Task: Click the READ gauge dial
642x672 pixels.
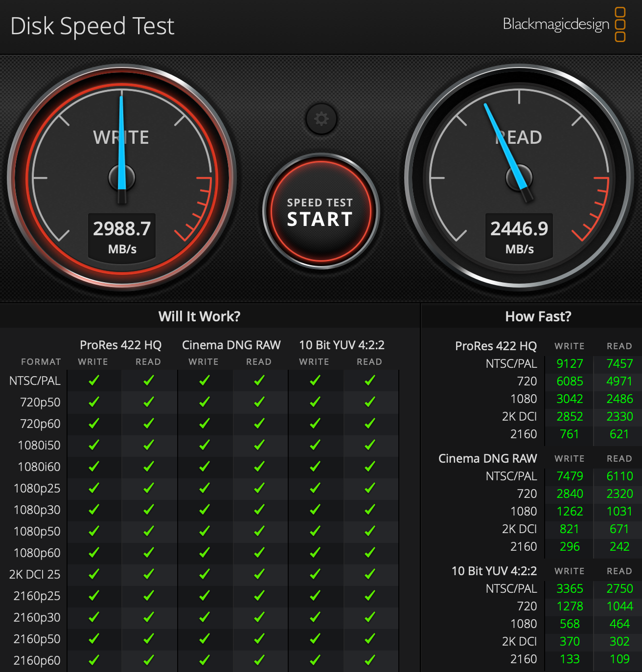Action: 519,178
